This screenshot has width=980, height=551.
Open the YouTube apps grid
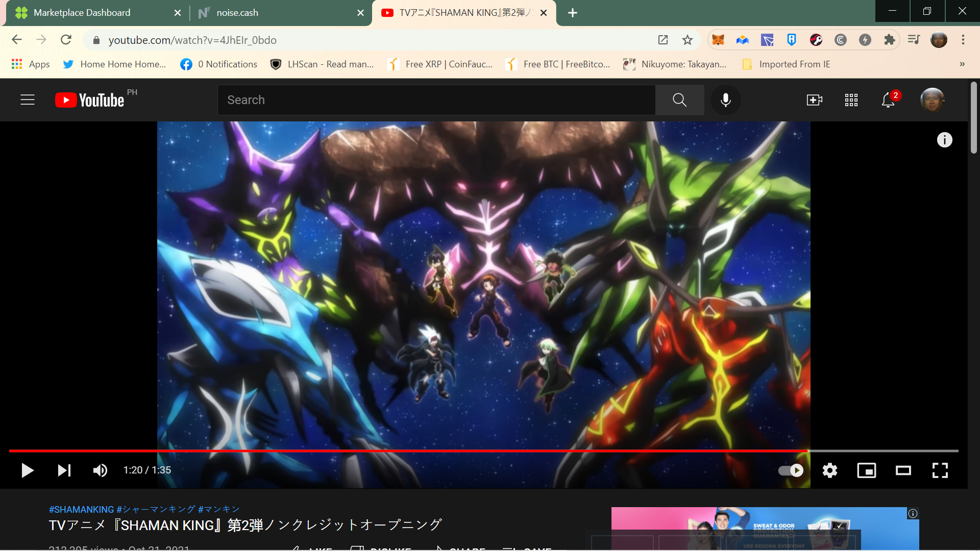point(851,100)
